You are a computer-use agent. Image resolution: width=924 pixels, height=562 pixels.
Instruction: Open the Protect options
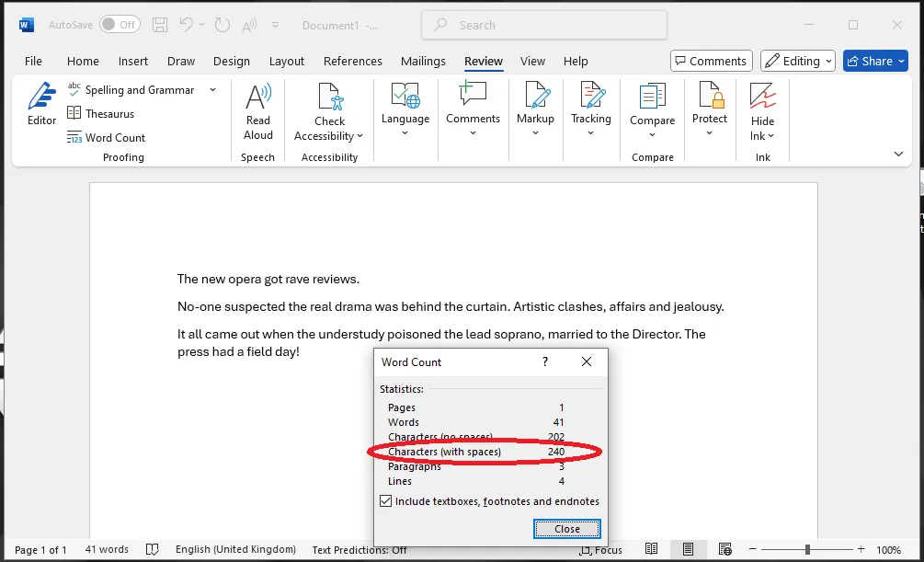(710, 109)
